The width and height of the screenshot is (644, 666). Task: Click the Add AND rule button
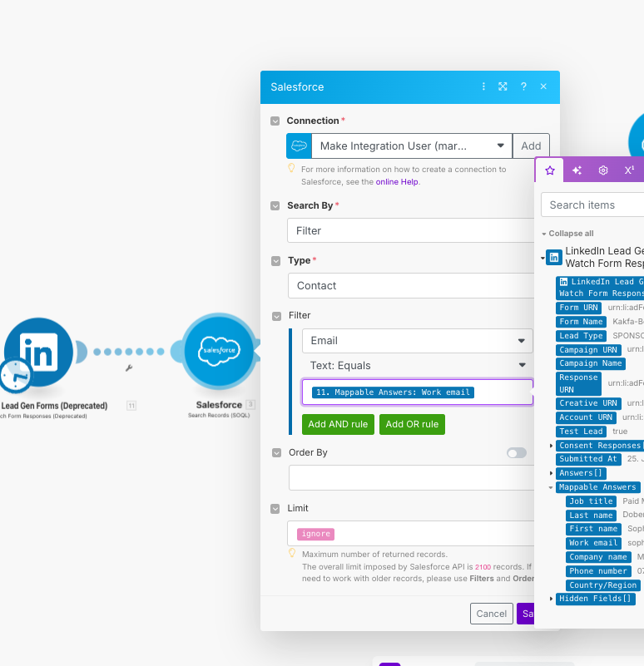tap(338, 424)
